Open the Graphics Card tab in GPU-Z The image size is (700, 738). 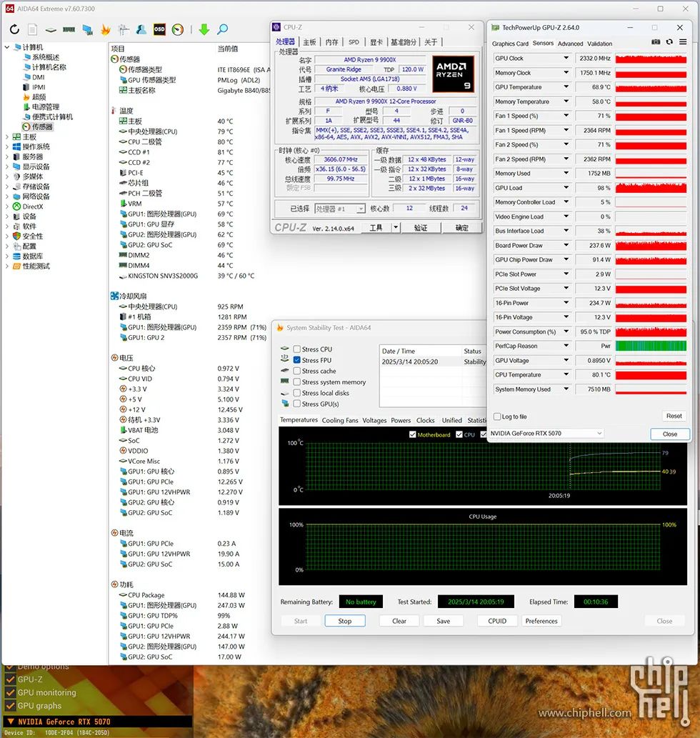click(x=511, y=44)
